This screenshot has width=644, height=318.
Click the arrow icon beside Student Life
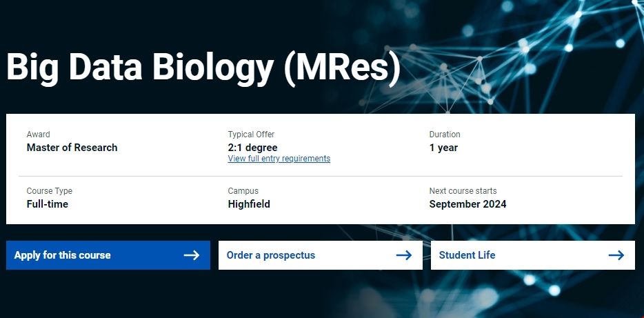(x=616, y=255)
